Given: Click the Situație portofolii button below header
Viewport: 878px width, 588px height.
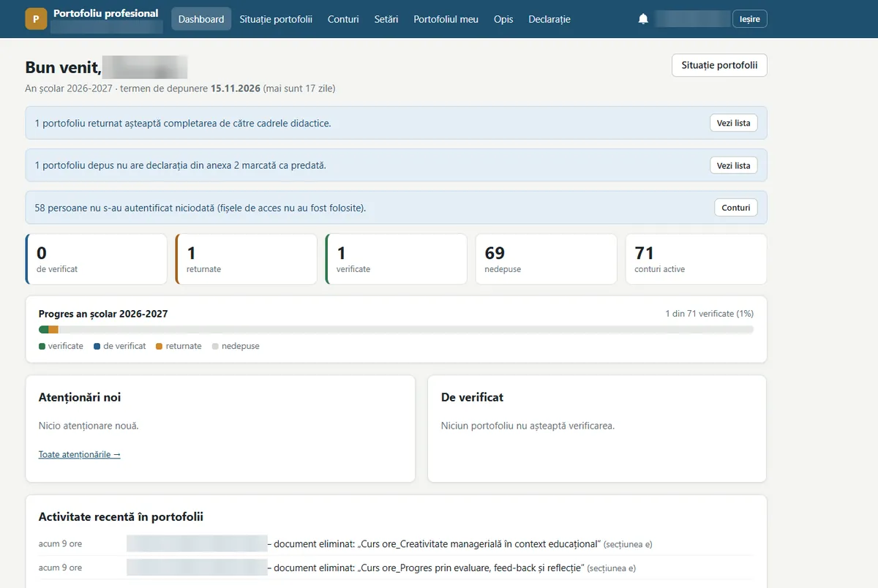Looking at the screenshot, I should click(719, 65).
